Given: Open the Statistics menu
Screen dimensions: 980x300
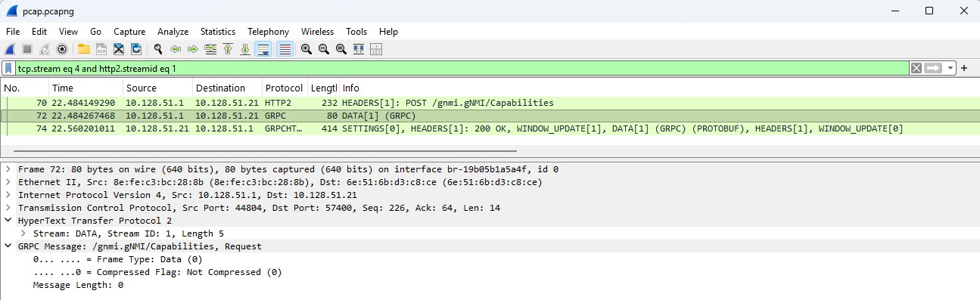Looking at the screenshot, I should pos(218,32).
